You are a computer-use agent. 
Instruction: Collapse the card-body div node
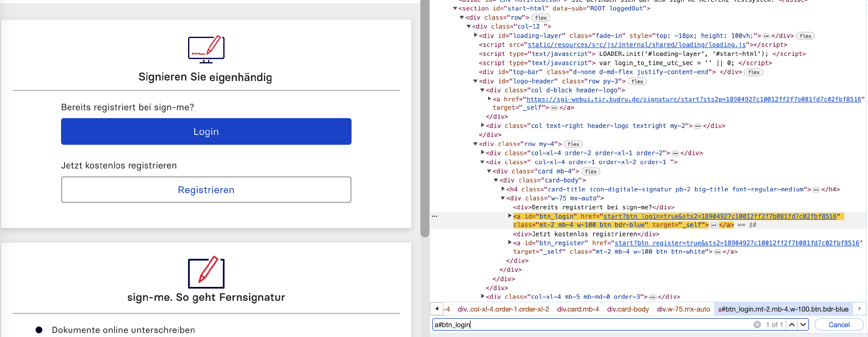tap(496, 180)
